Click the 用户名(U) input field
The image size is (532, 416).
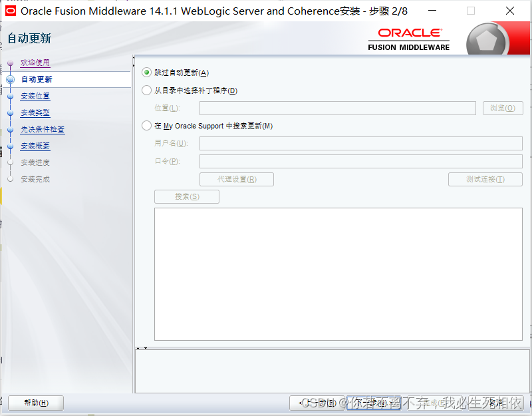(361, 143)
